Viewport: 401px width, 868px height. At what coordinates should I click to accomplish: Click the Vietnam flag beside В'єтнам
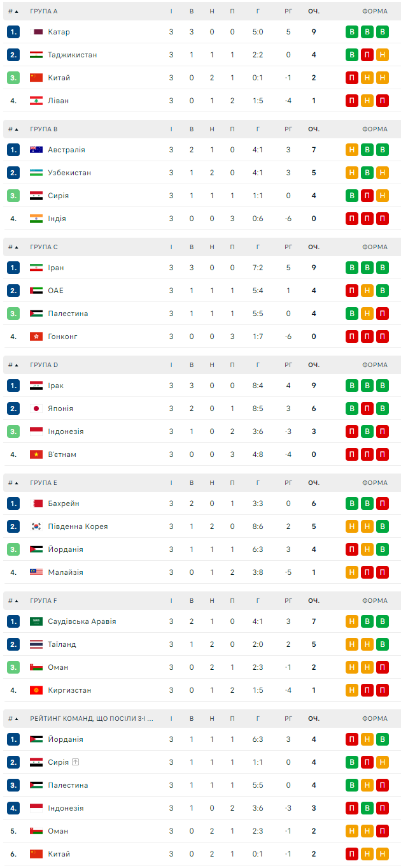36,454
